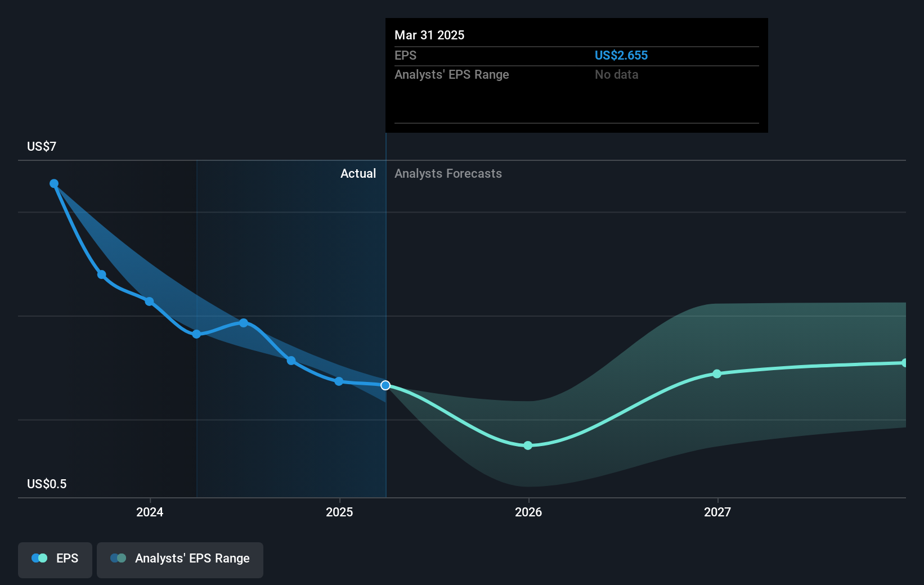Click the 2026 x-axis label

pos(528,512)
